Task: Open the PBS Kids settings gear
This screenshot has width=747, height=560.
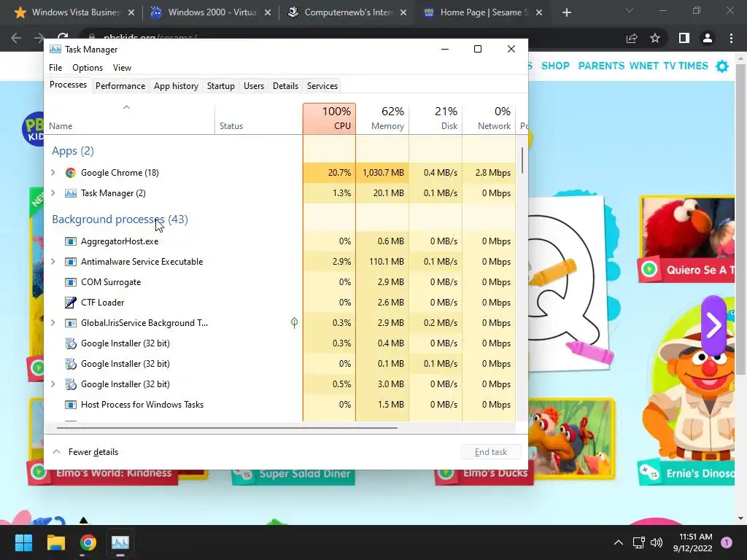Action: click(722, 66)
